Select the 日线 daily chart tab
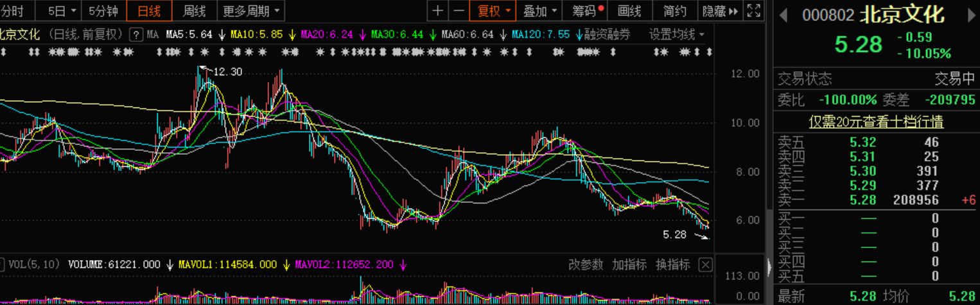 tap(149, 10)
